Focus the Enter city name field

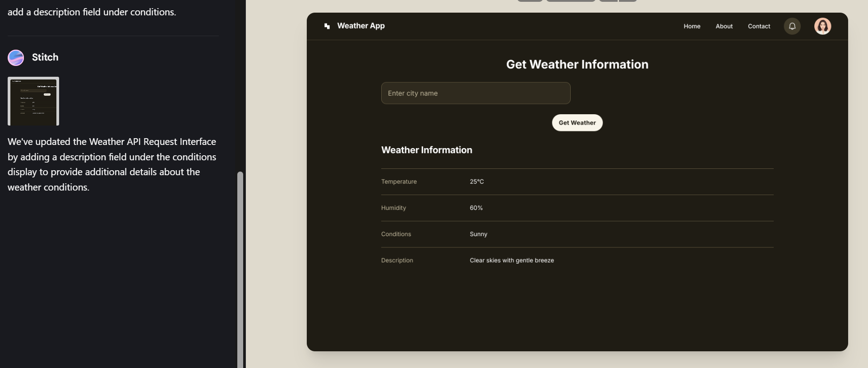(x=476, y=93)
